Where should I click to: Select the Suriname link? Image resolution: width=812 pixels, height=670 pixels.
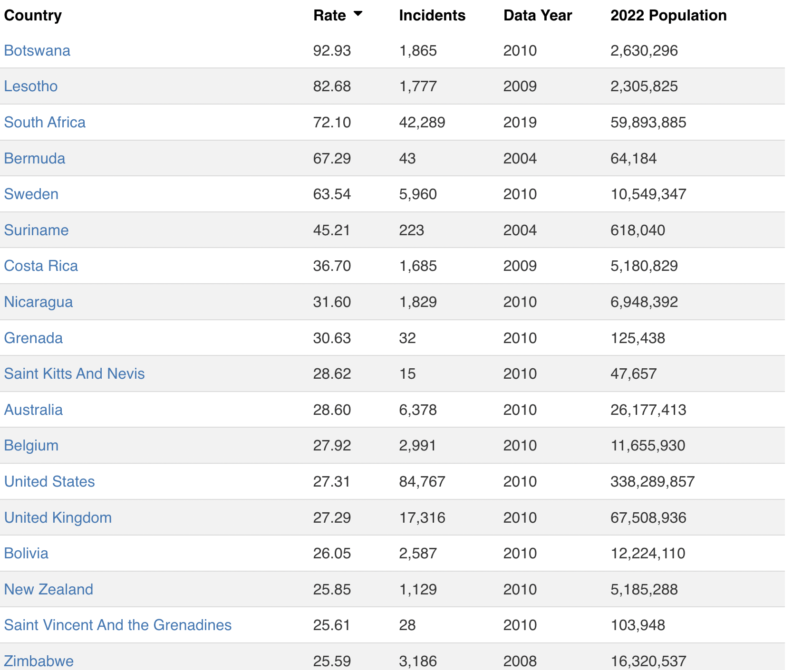click(36, 230)
